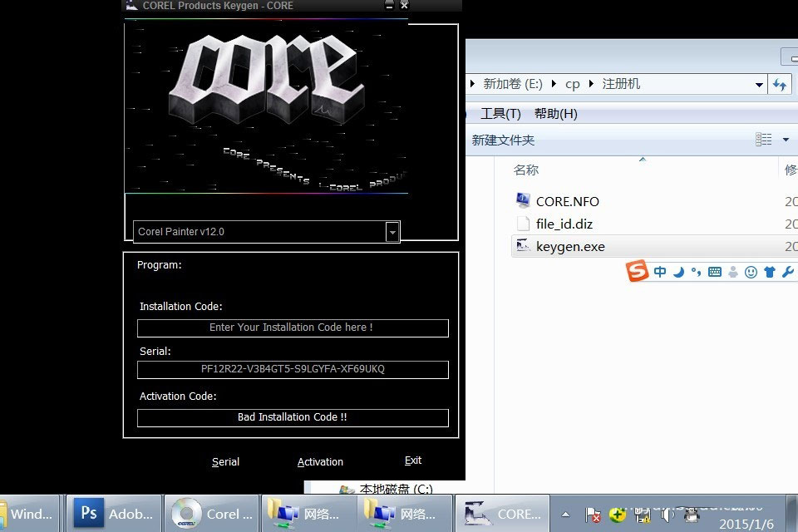Click the Activation Code output field

pyautogui.click(x=293, y=417)
